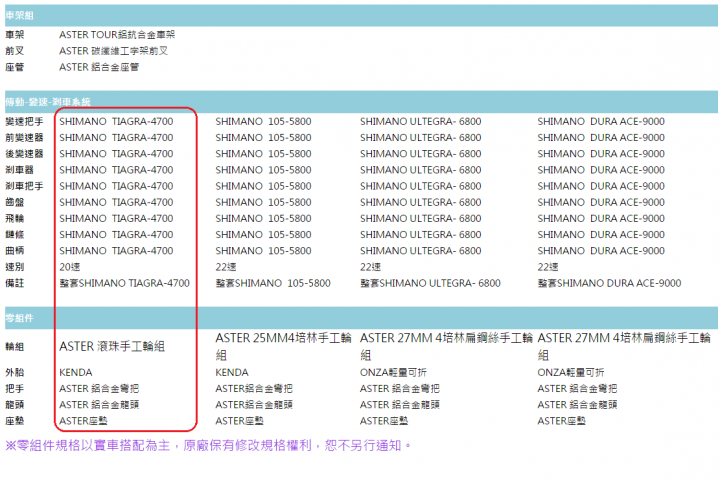The image size is (720, 480).
Task: Click the 剎車把手 row label
Action: pos(24,186)
